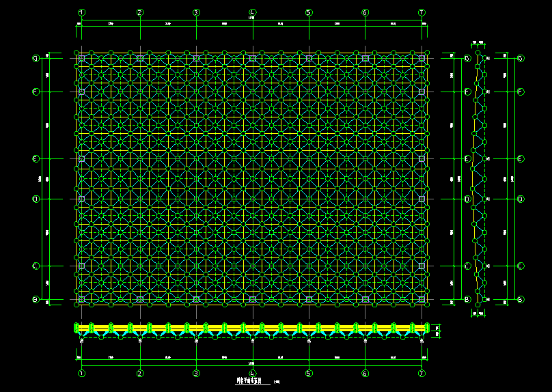This screenshot has height=392, width=552.
Task: Click axis bubble 1 in the top row
Action: coord(82,12)
